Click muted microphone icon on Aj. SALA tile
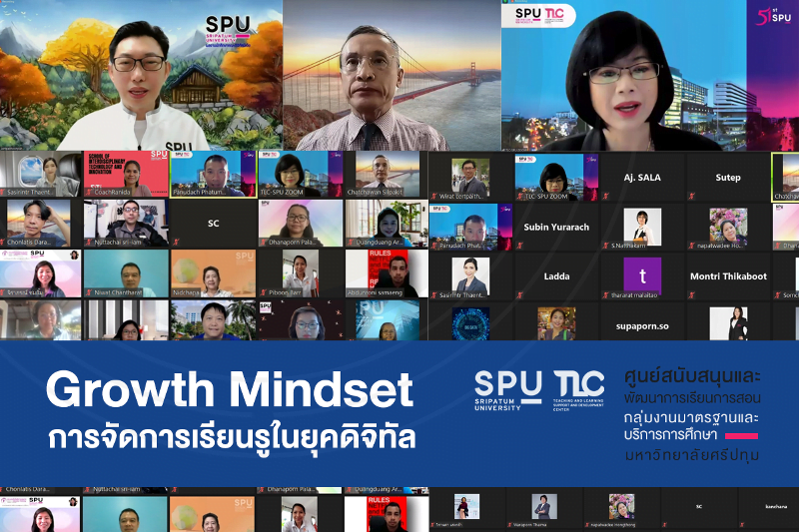The image size is (799, 532). pos(606,196)
